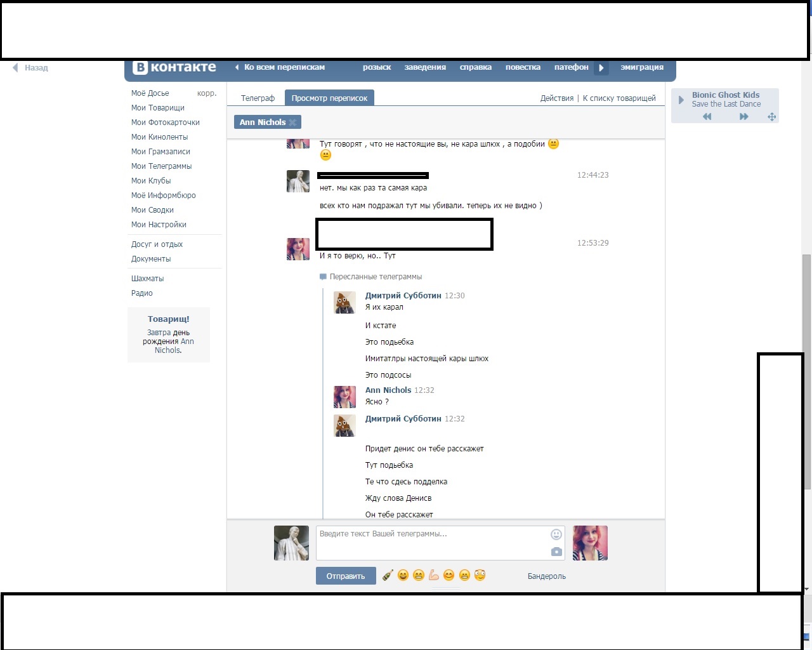Screen dimensions: 812x650
Task: Skip to next track in mini player
Action: (743, 117)
